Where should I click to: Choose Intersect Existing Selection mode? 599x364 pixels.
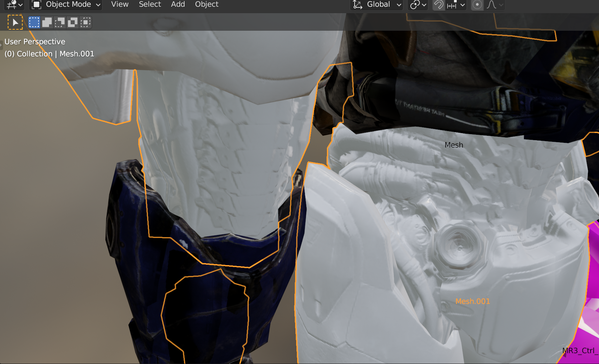(86, 23)
